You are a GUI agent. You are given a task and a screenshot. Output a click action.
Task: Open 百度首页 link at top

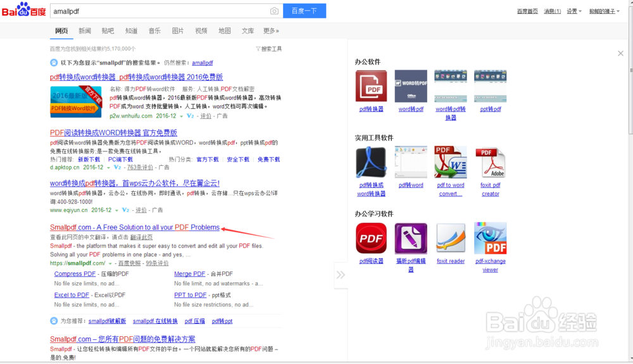[x=527, y=11]
